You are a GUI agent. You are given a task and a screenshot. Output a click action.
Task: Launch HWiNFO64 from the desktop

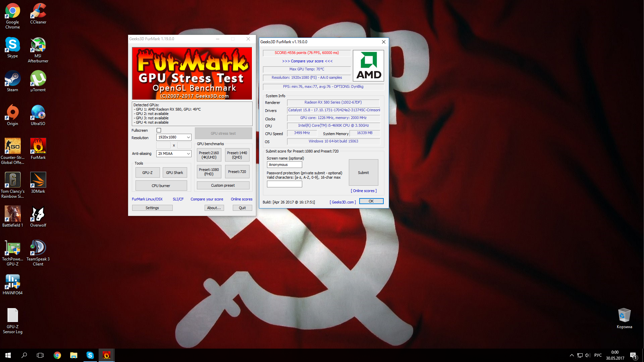click(x=12, y=282)
